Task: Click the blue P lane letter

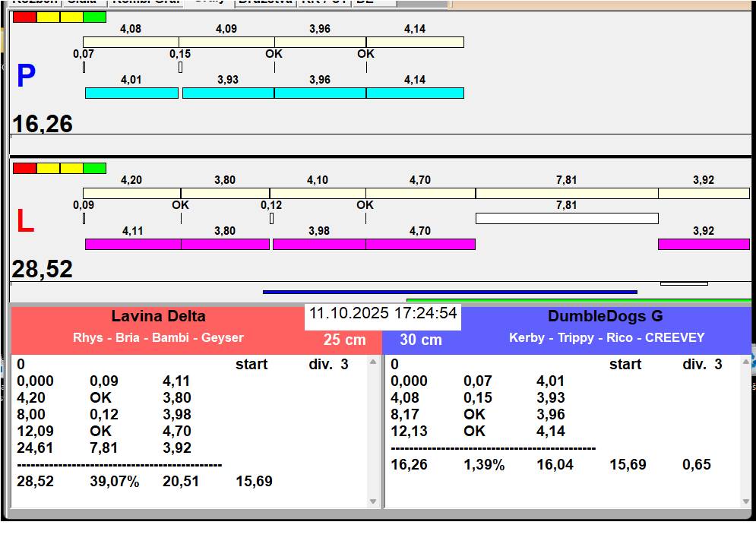Action: pos(26,77)
